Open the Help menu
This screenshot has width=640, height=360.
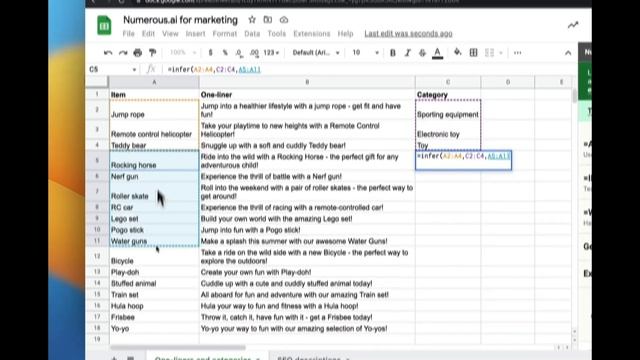[x=345, y=33]
